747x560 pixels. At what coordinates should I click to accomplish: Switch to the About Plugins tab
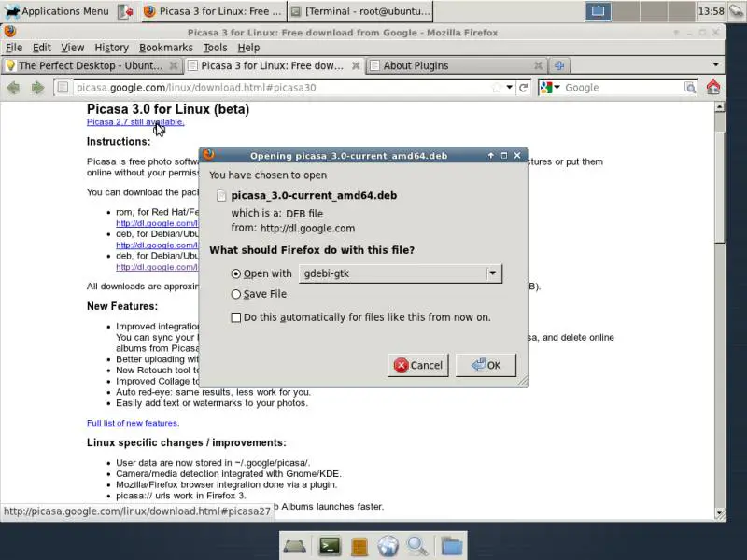456,65
